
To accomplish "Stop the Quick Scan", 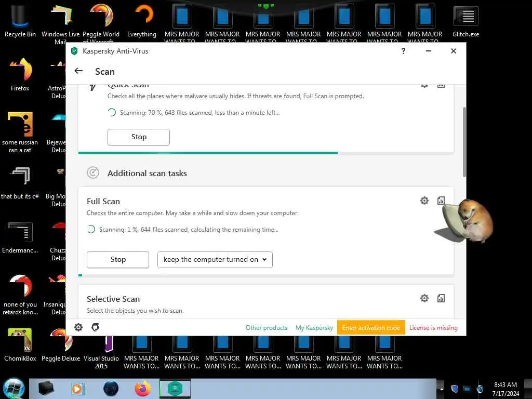I will click(x=138, y=137).
